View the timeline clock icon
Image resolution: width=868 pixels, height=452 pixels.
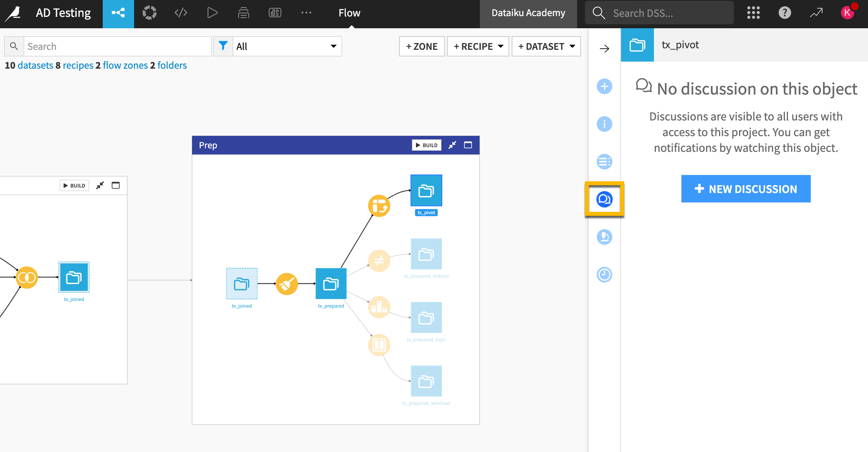(604, 275)
